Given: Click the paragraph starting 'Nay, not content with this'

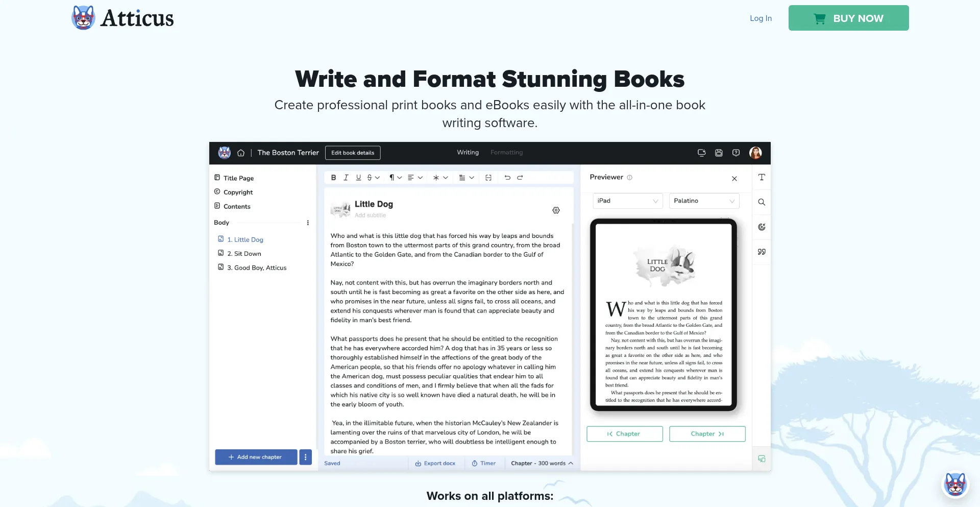Looking at the screenshot, I should tap(447, 301).
